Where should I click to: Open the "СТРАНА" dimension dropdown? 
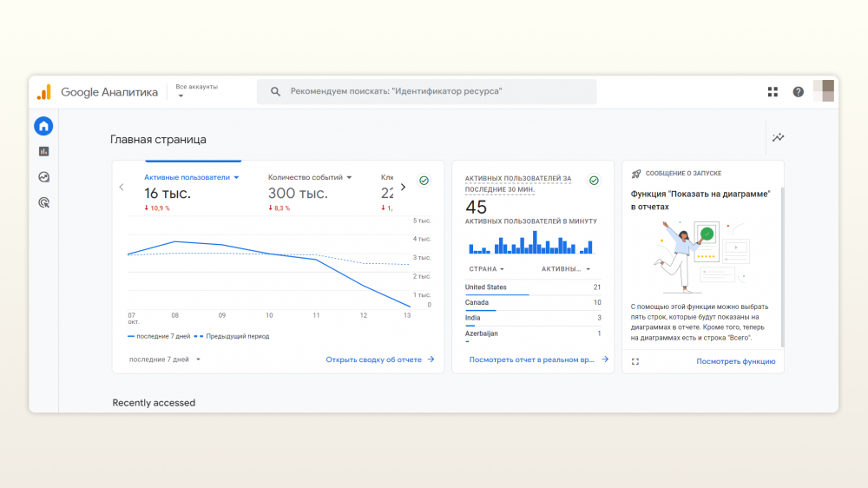click(487, 269)
